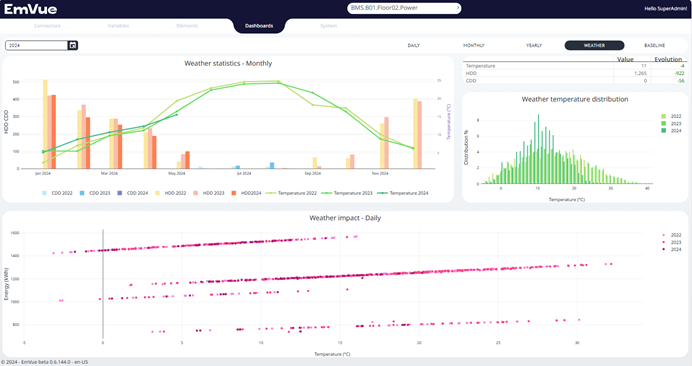692x366 pixels.
Task: Select the DAILY view button
Action: (x=414, y=45)
